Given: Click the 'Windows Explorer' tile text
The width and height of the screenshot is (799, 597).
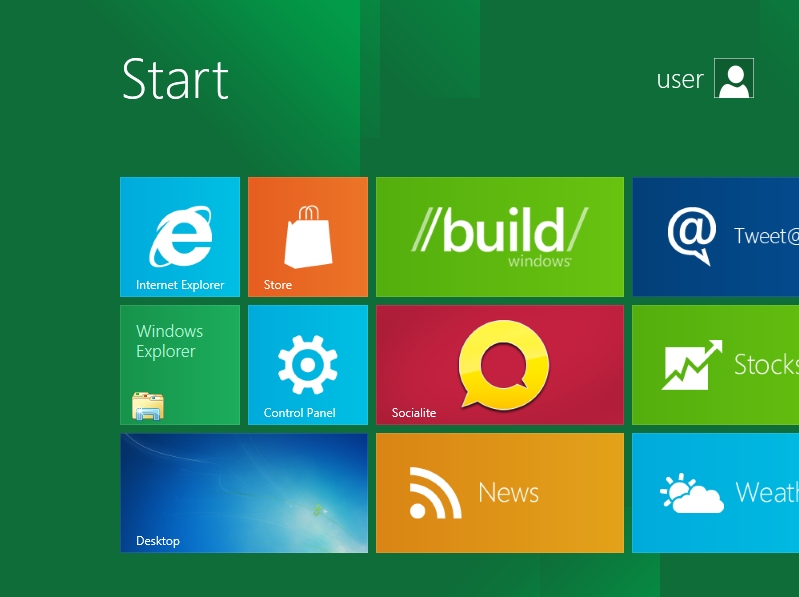Looking at the screenshot, I should 169,341.
